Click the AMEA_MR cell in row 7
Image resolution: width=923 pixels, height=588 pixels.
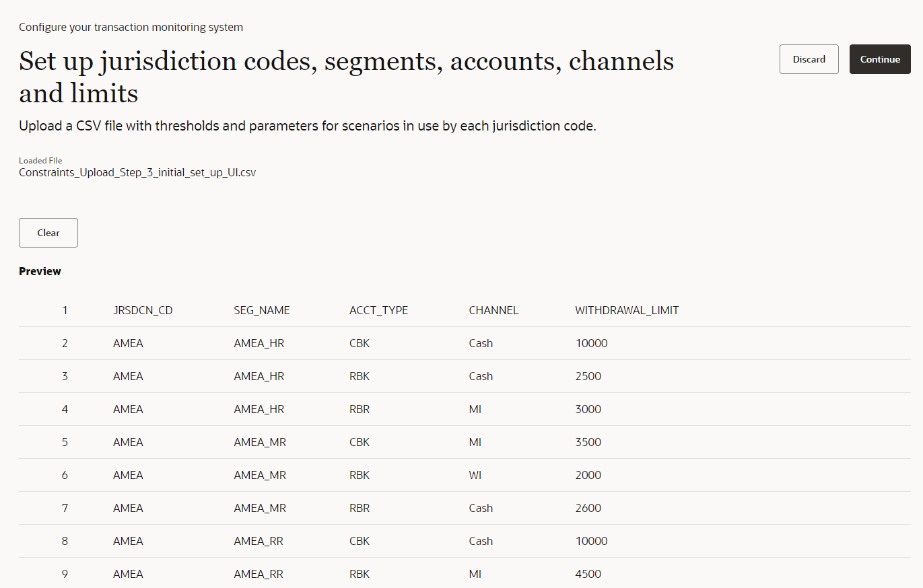(x=260, y=508)
